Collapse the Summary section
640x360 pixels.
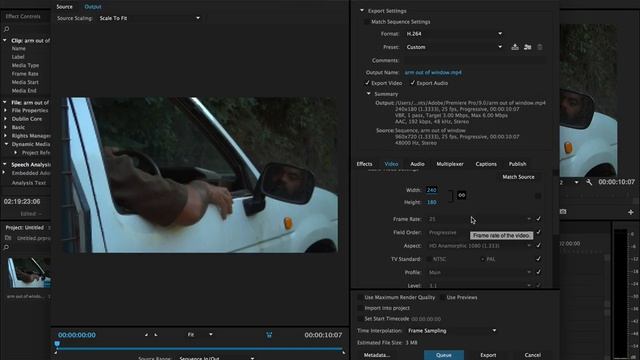point(369,94)
